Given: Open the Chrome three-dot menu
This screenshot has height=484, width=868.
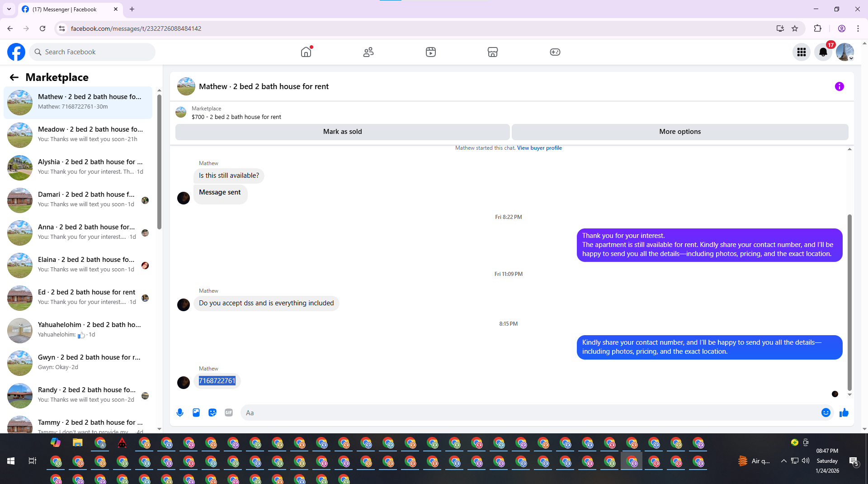Looking at the screenshot, I should pos(858,28).
